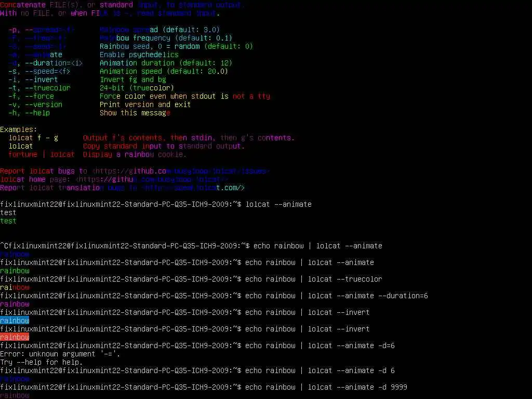The height and width of the screenshot is (399, 532).
Task: Click "Copy standard input to standard output."
Action: pyautogui.click(x=164, y=146)
